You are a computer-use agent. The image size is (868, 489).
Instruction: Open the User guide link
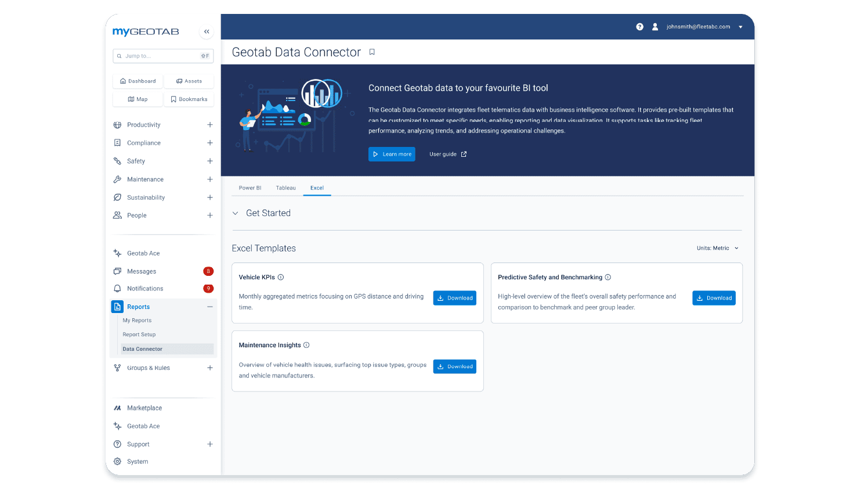[x=448, y=154]
